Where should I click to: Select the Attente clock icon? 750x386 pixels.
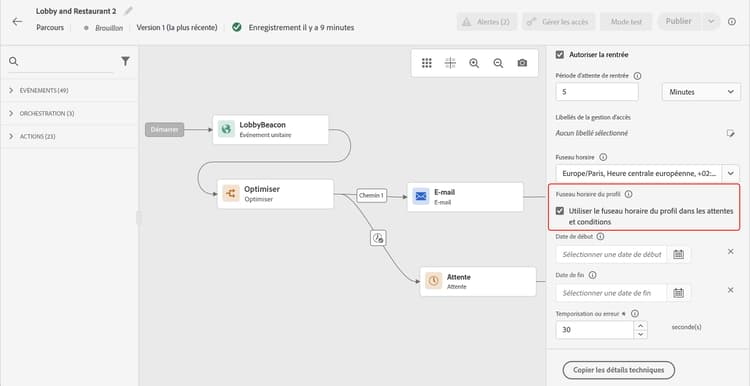click(433, 281)
